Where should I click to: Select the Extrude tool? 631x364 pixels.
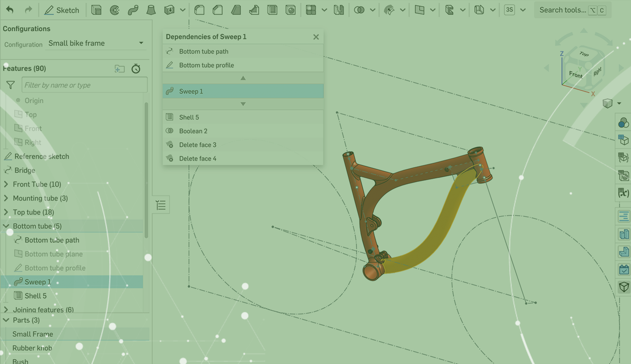point(96,10)
